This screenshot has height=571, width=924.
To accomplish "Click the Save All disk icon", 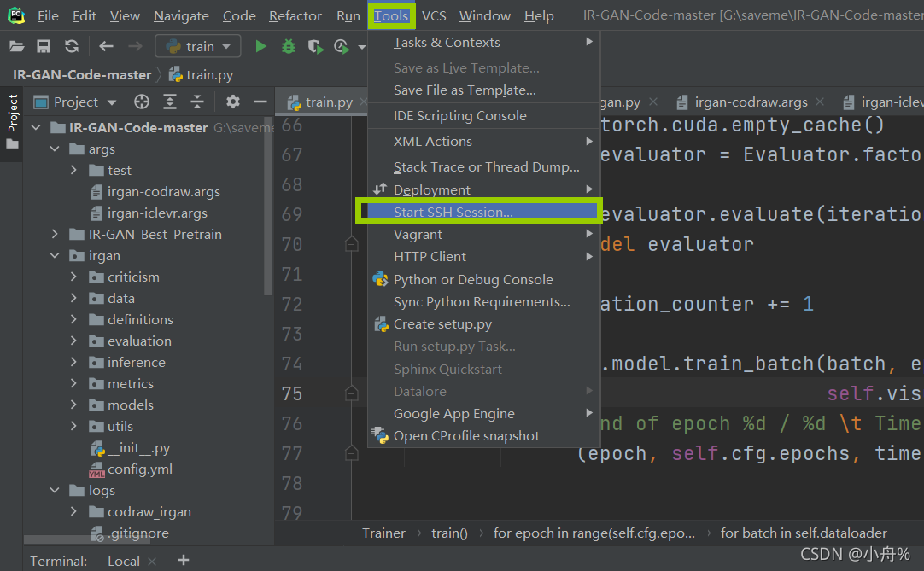I will pyautogui.click(x=44, y=46).
